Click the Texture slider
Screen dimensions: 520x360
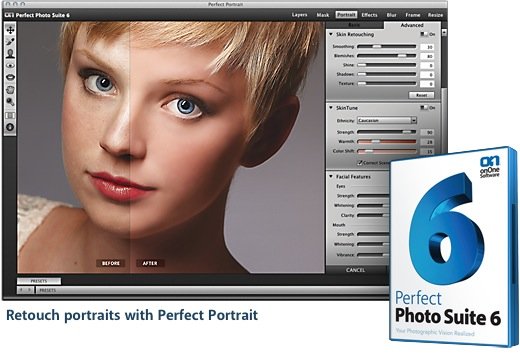[x=387, y=83]
